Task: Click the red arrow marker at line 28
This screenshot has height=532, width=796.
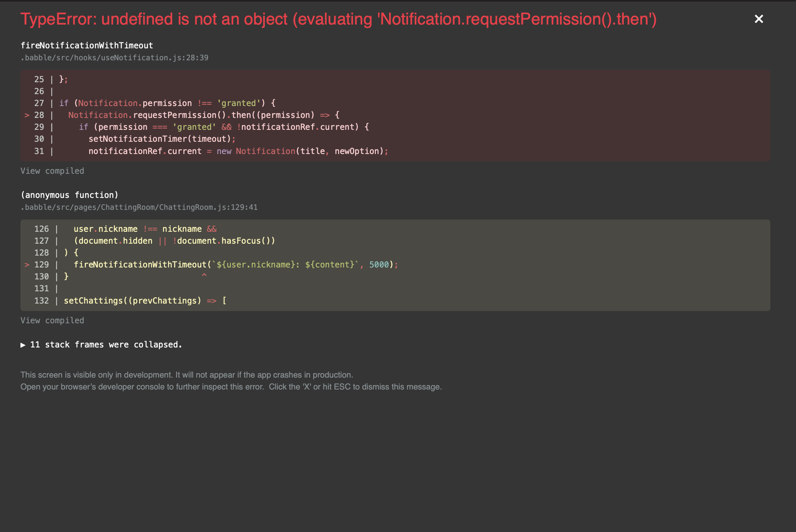Action: pyautogui.click(x=27, y=115)
